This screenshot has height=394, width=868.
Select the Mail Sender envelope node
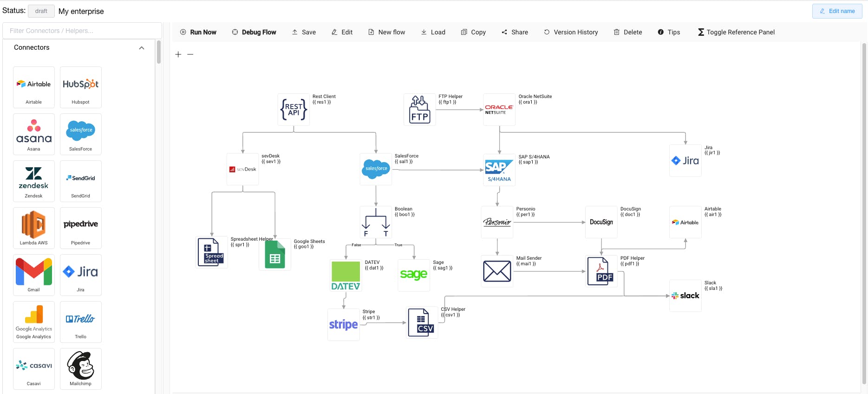coord(497,271)
